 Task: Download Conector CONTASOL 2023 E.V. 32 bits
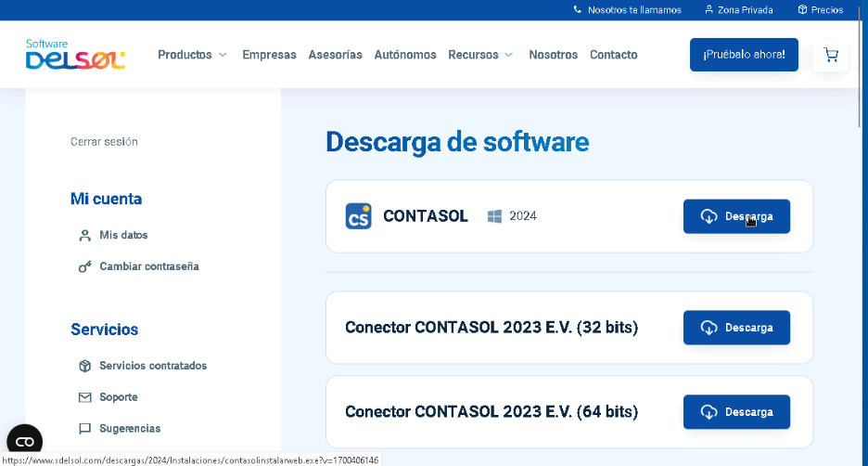736,328
